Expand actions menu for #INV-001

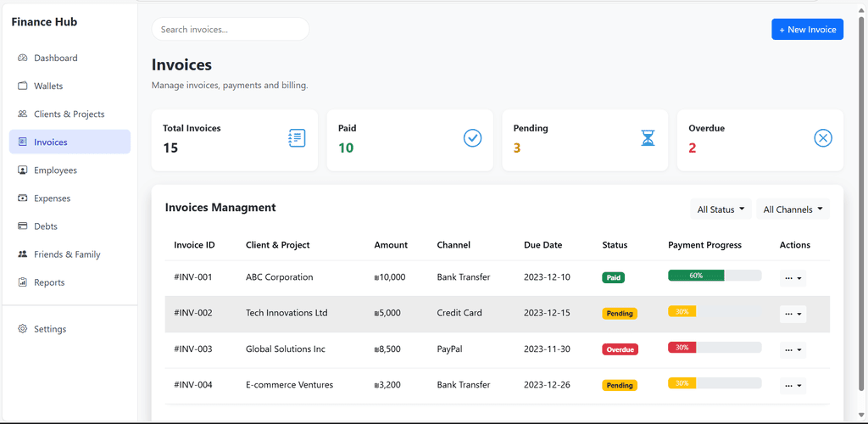pos(793,278)
